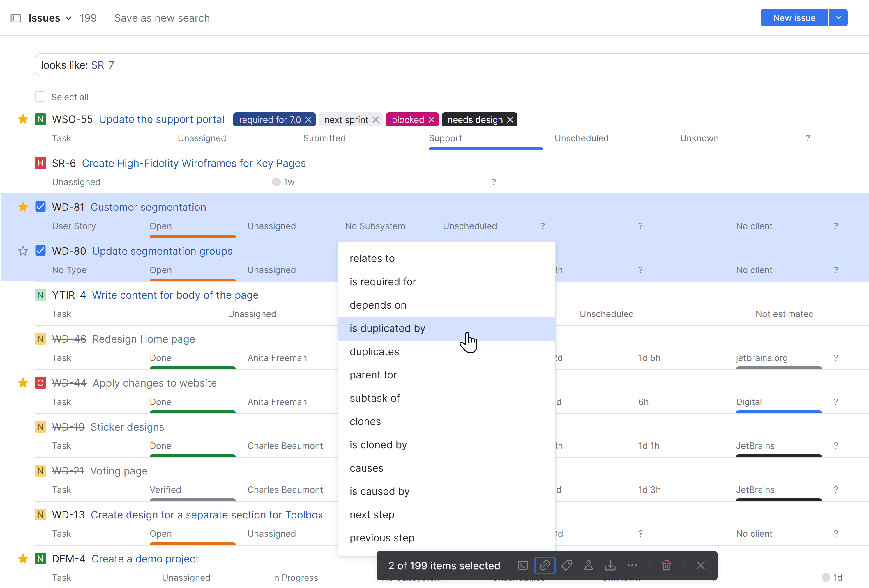869x588 pixels.
Task: Click the search query input field
Action: [449, 65]
